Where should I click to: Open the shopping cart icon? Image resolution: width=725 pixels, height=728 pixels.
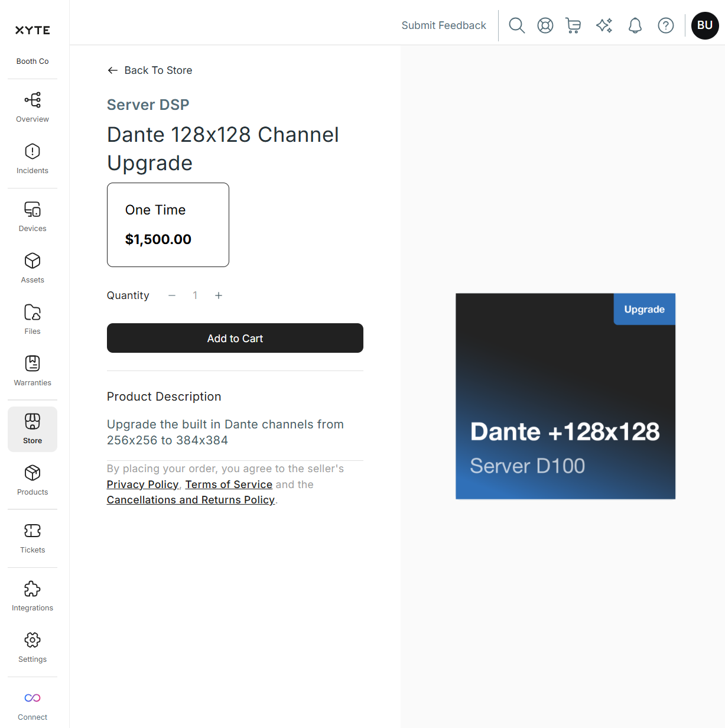click(573, 25)
